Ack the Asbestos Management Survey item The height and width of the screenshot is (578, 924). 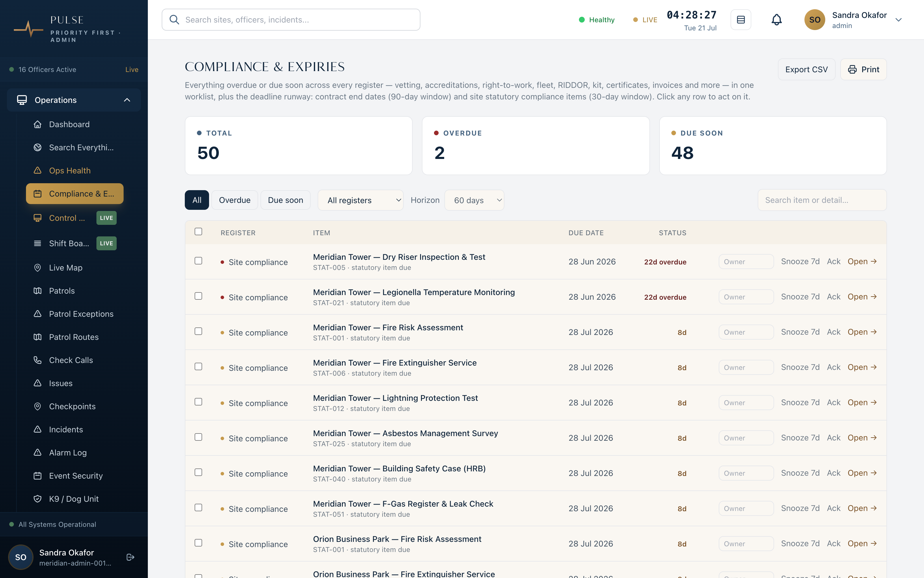click(x=834, y=438)
